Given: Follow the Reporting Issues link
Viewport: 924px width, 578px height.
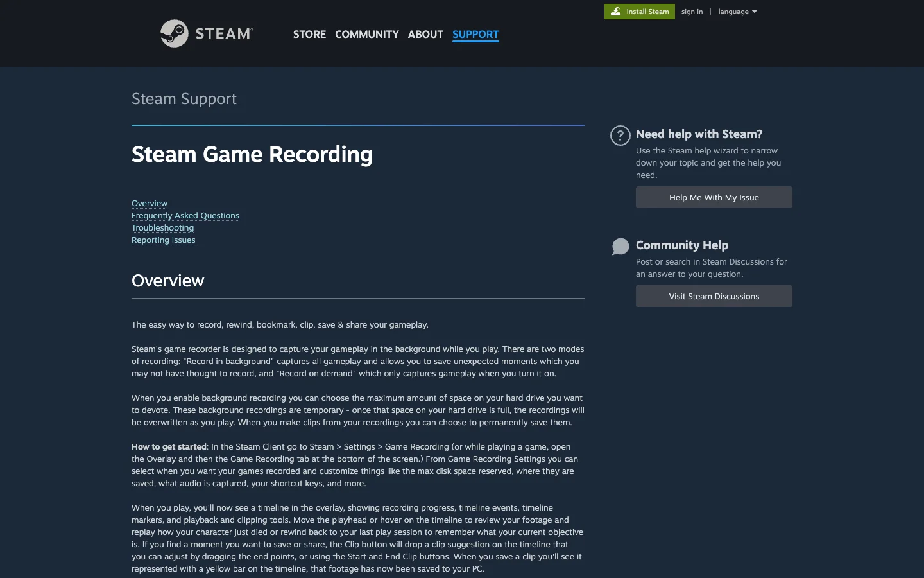Looking at the screenshot, I should pyautogui.click(x=164, y=240).
